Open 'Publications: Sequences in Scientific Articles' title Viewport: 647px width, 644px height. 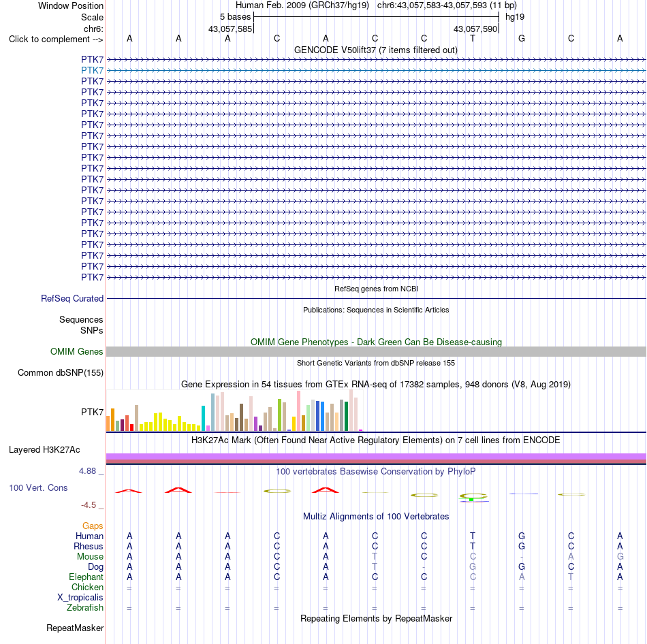(x=376, y=310)
